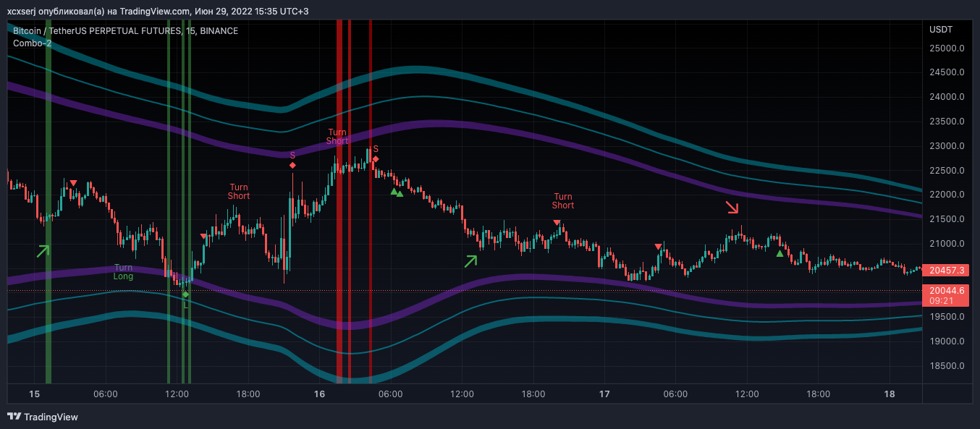Click the Turn Short label above the first S marker
Viewport: 980px width, 429px height.
tap(337, 137)
